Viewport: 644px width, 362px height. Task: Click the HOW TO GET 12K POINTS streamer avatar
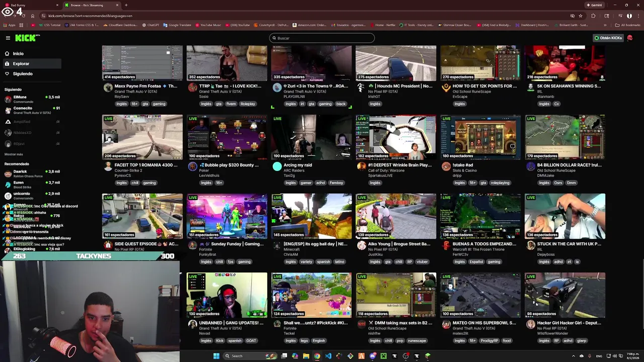tap(446, 88)
